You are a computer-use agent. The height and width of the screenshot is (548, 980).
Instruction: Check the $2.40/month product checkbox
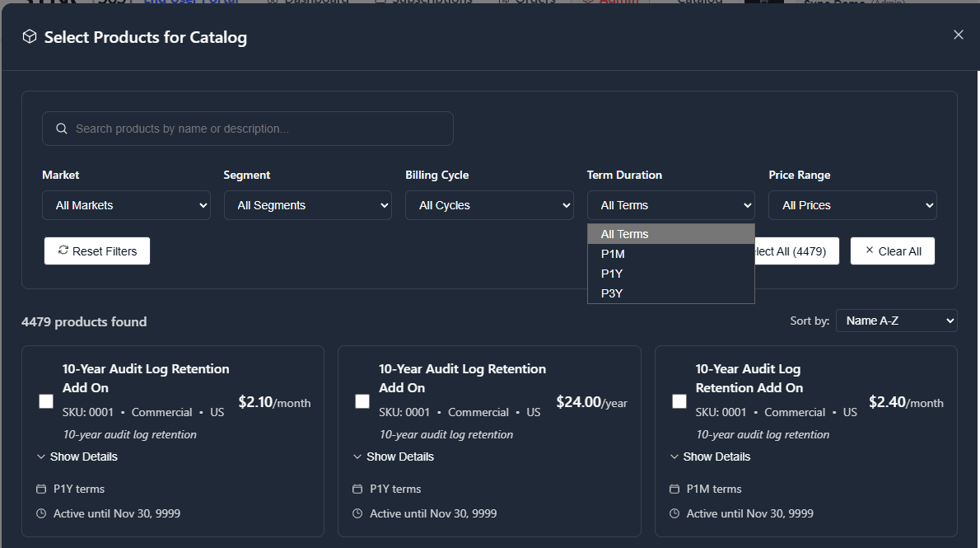coord(679,401)
